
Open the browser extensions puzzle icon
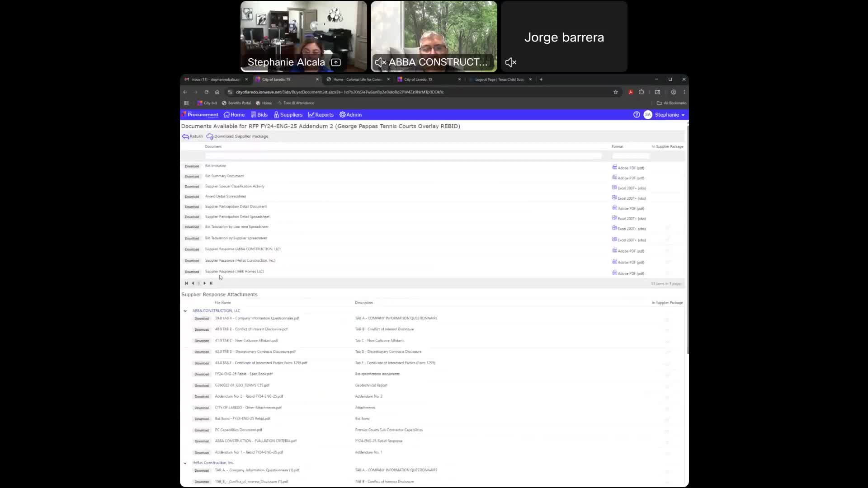[642, 92]
